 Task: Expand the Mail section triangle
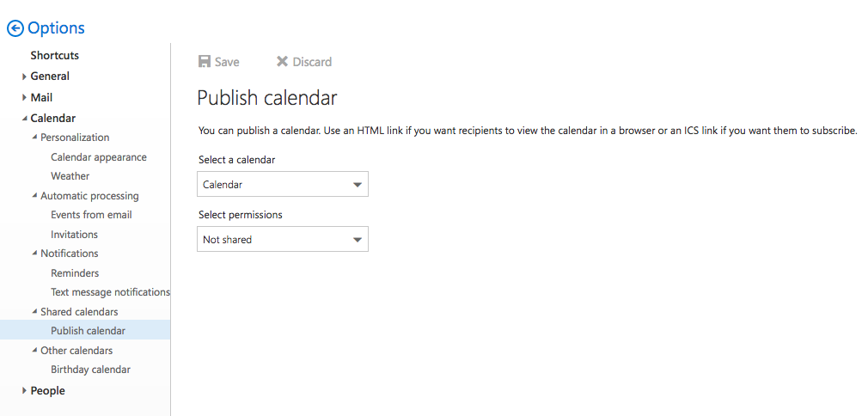click(24, 97)
